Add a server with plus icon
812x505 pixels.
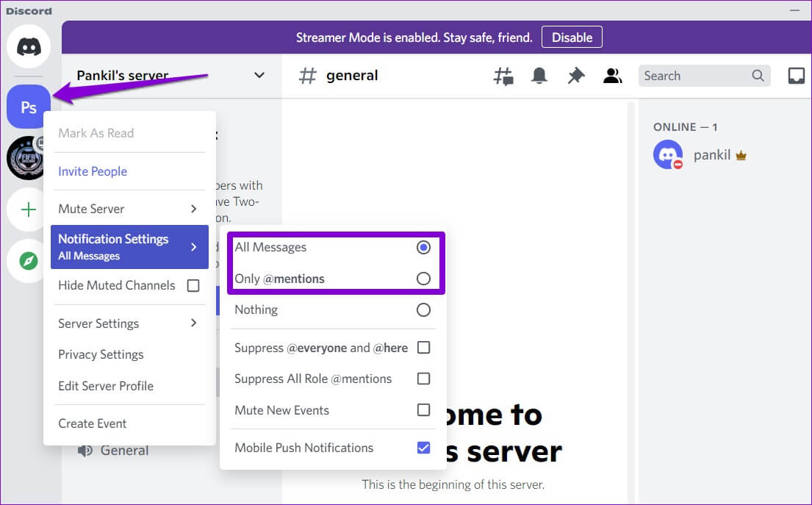(x=28, y=209)
